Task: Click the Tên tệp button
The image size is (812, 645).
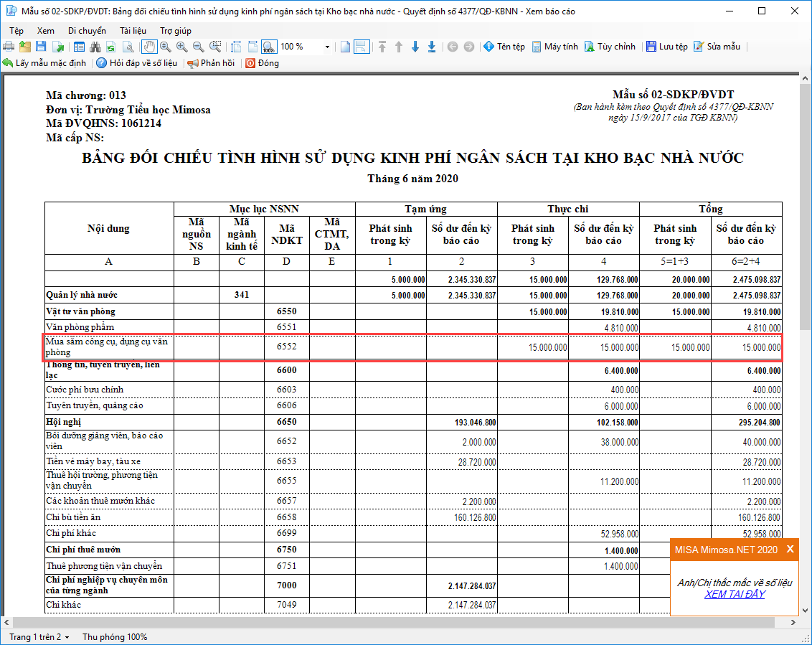Action: 504,47
